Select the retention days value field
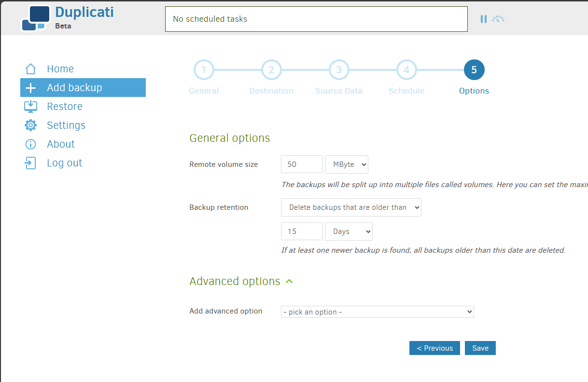This screenshot has width=588, height=382. tap(301, 231)
